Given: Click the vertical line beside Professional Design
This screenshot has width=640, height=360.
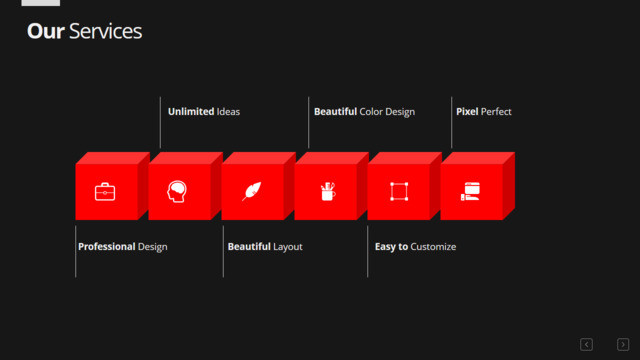Looking at the screenshot, I should 76,251.
